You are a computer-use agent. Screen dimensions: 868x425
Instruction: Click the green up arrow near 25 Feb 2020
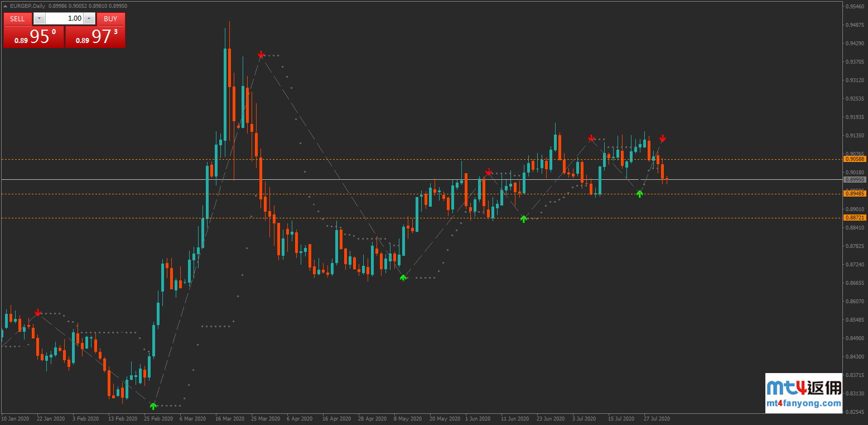tap(153, 405)
